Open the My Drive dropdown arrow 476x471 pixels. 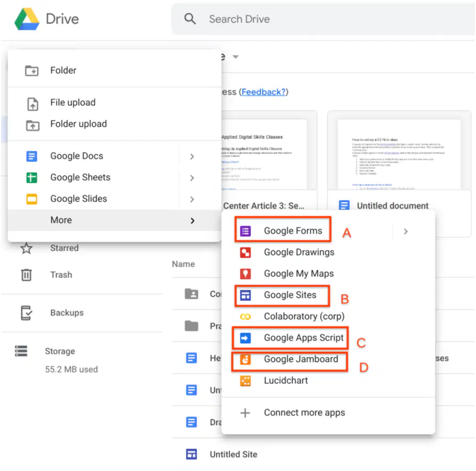[x=235, y=57]
